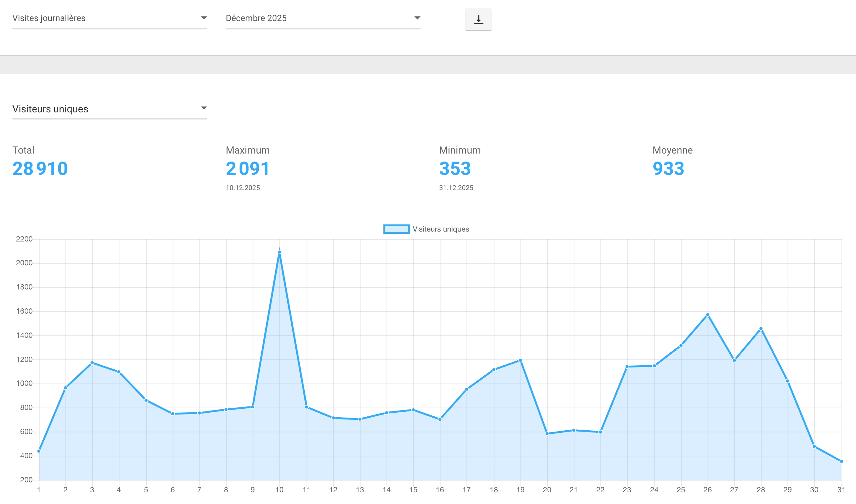
Task: Click the arrow beside Décembre 2025
Action: click(x=417, y=18)
